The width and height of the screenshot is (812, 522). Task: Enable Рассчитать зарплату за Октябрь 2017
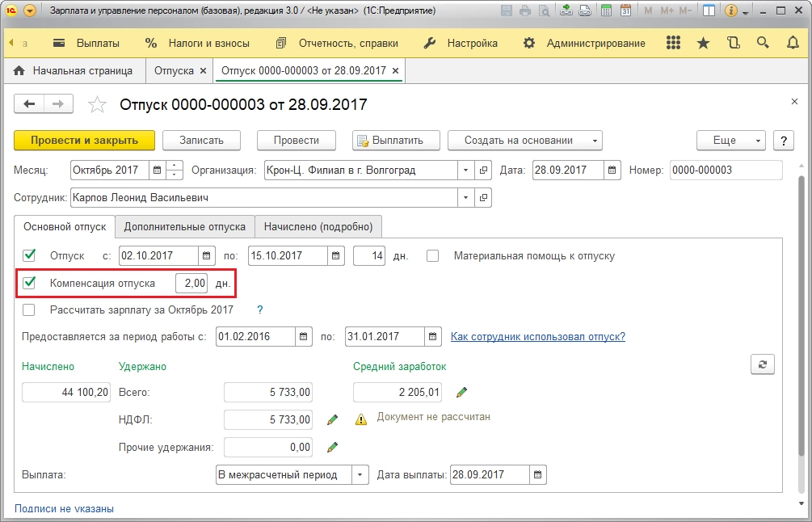point(29,309)
